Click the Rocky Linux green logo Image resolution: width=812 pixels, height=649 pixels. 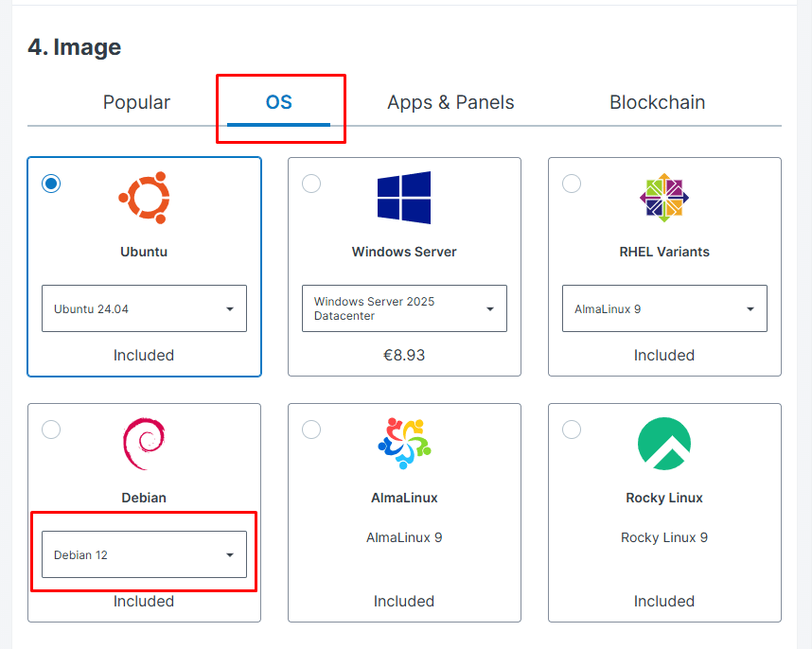tap(664, 444)
